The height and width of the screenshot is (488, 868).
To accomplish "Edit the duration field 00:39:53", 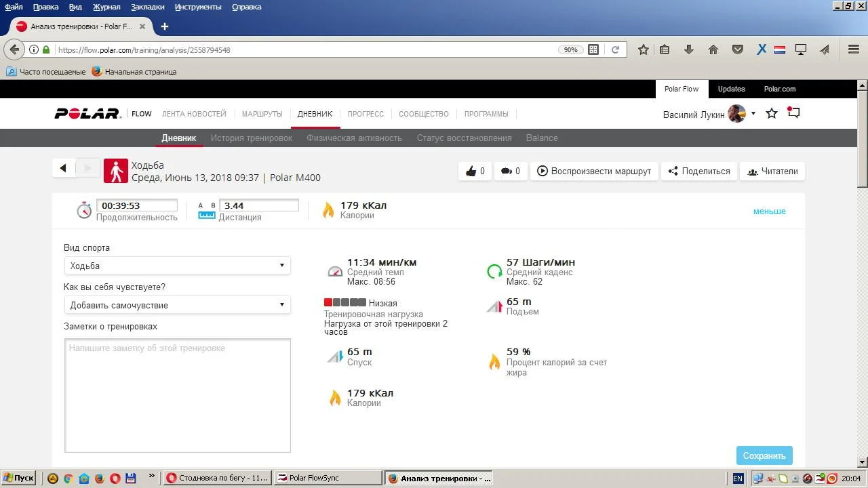I will point(137,205).
